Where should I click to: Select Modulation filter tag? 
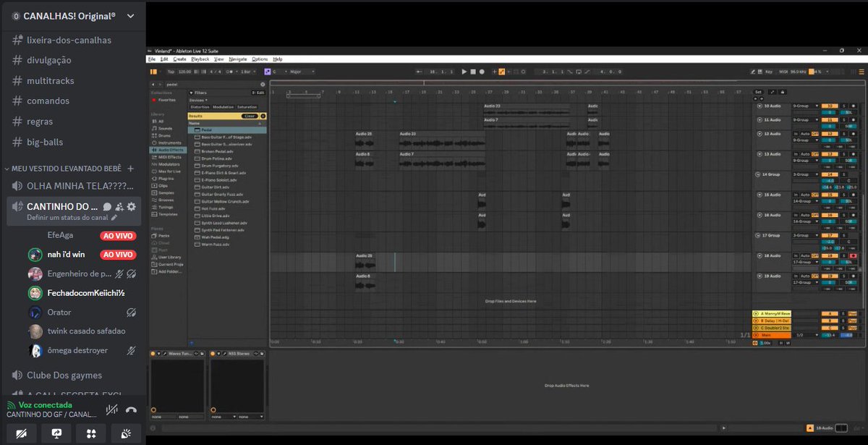(224, 107)
